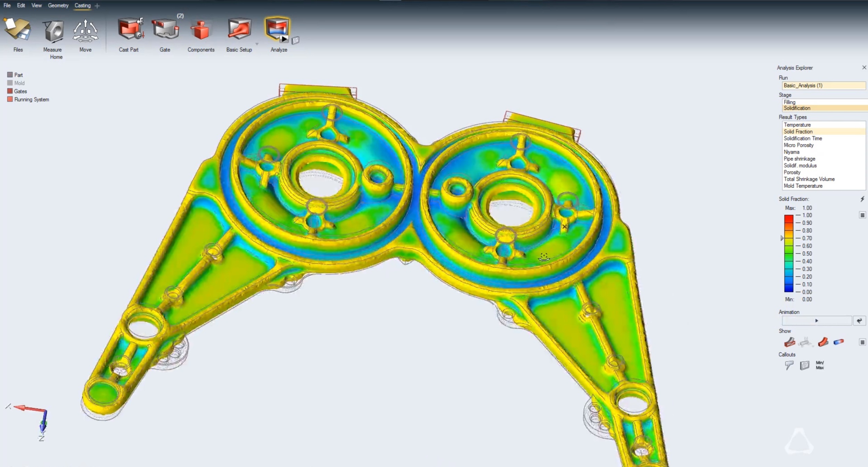This screenshot has height=467, width=868.
Task: Open the Show options menu icon
Action: (x=862, y=342)
